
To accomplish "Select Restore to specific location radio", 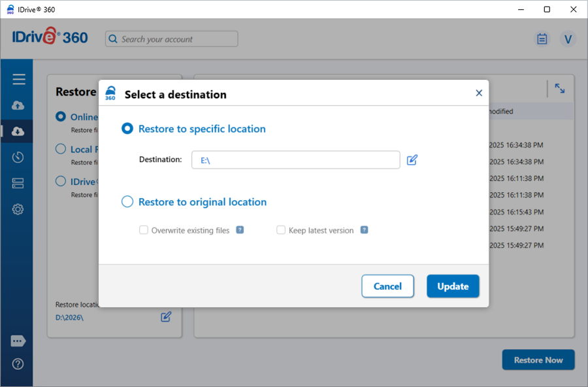I will tap(127, 129).
